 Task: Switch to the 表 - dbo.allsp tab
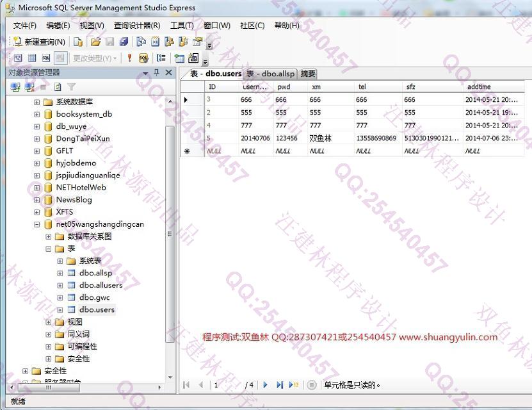pyautogui.click(x=270, y=74)
